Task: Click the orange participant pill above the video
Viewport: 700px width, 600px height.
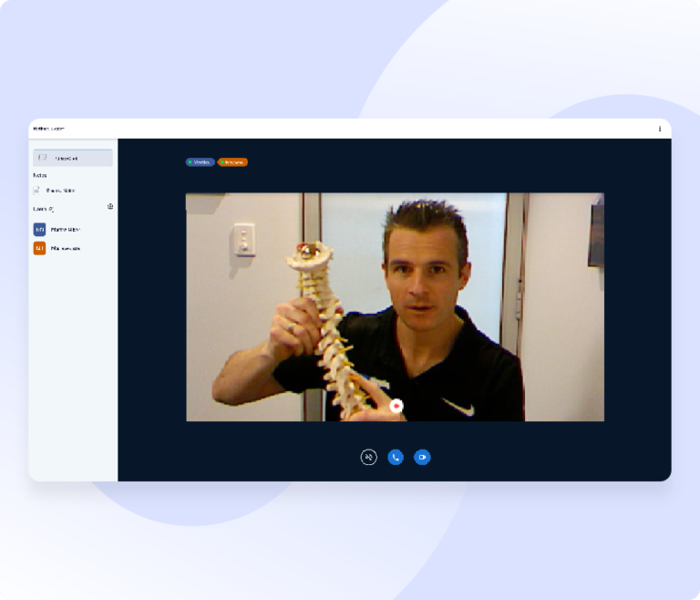Action: 232,162
